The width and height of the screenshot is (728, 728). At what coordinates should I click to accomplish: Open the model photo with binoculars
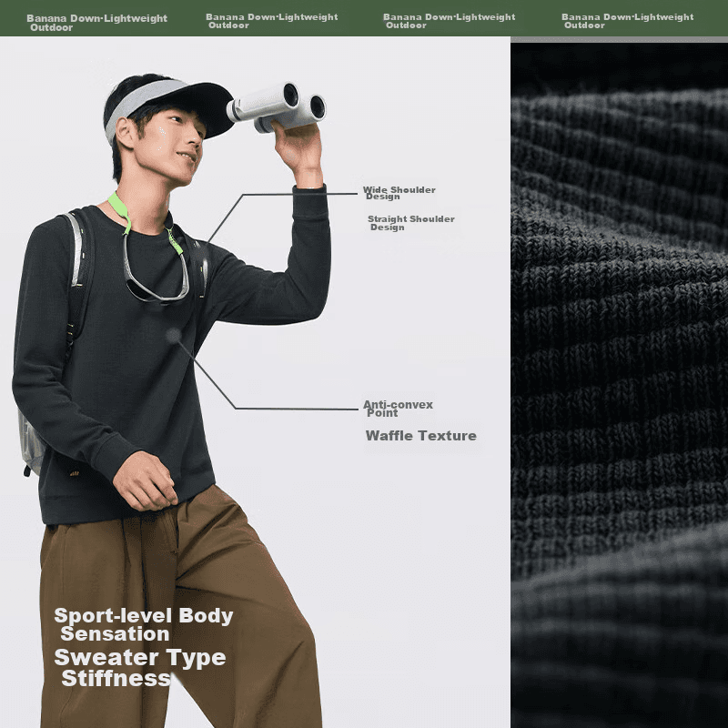(x=255, y=382)
